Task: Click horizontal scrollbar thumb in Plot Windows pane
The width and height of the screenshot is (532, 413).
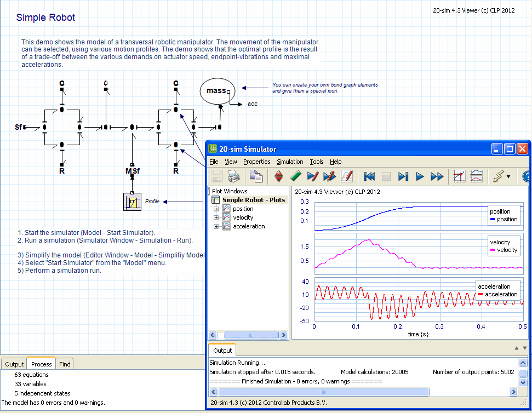Action: tap(251, 335)
